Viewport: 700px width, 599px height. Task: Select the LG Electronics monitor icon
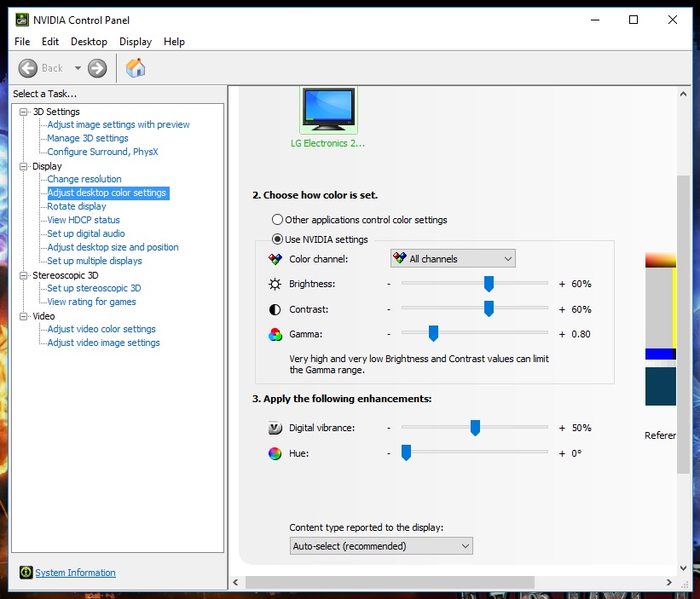(x=328, y=110)
